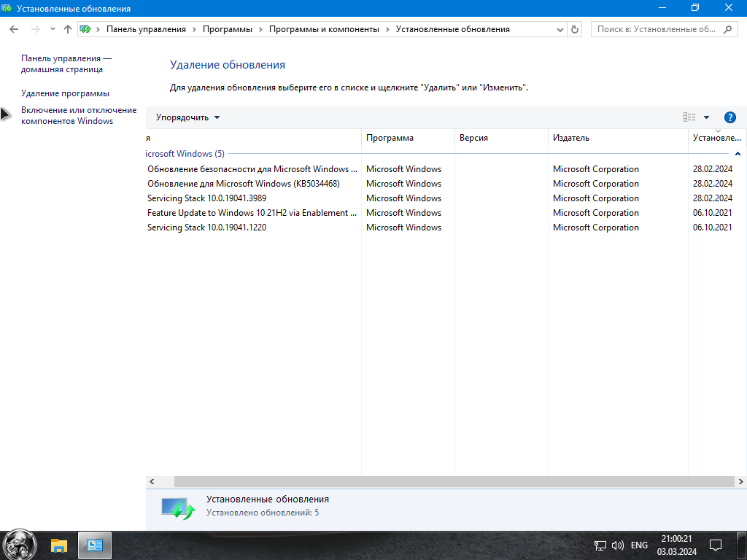Click the scrollbar left arrow
The image size is (747, 560).
[152, 481]
